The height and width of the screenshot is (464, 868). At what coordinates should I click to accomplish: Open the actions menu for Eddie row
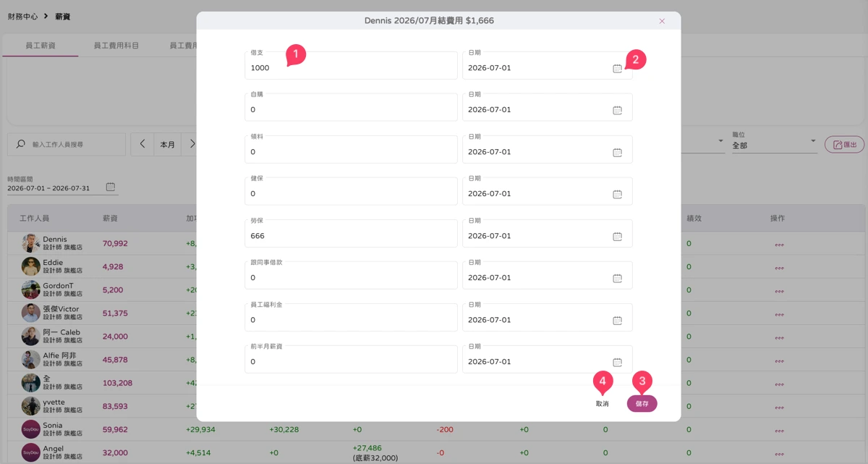pos(779,267)
